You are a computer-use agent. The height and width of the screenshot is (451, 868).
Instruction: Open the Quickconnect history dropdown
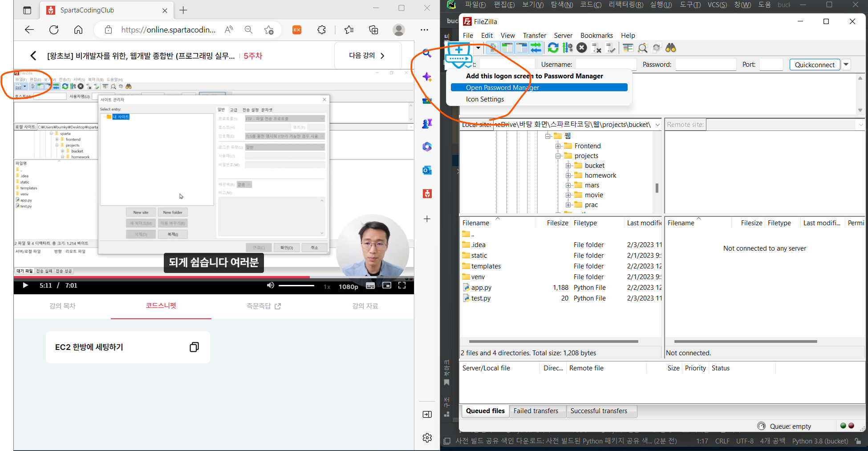pos(846,65)
